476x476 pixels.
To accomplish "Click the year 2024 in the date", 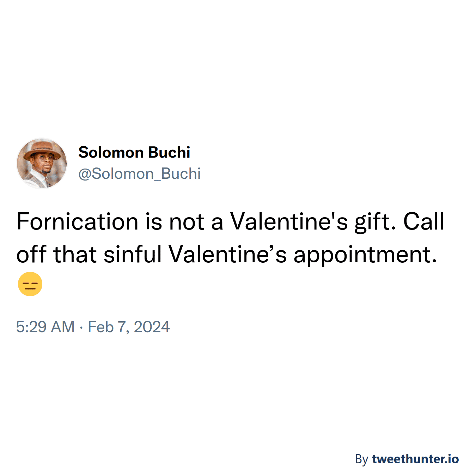I will (x=152, y=327).
